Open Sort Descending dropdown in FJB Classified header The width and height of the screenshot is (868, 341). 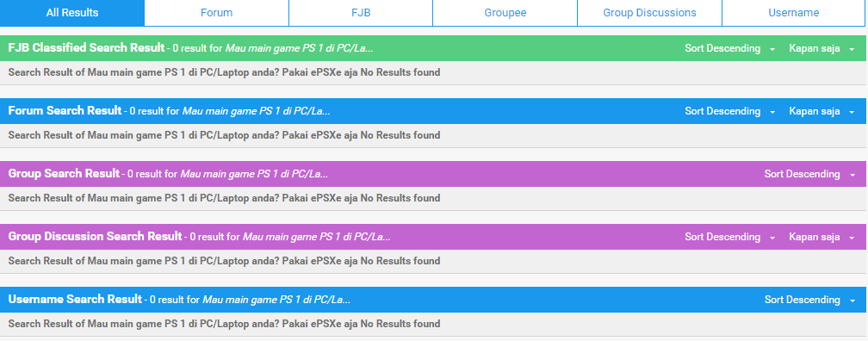[729, 48]
